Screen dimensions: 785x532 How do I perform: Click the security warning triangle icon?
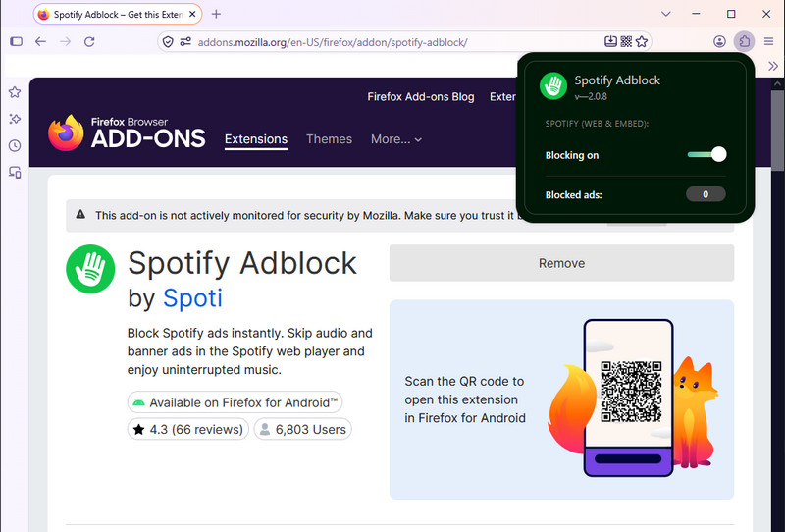80,215
